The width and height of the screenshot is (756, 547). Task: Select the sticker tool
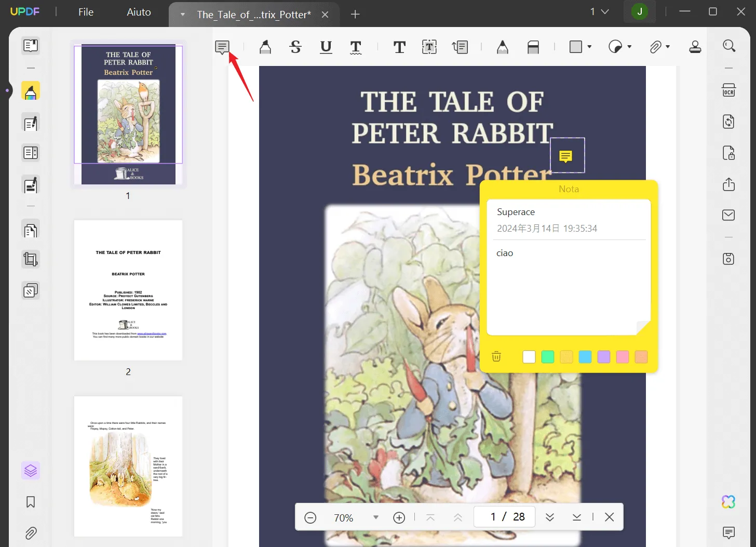[x=615, y=47]
